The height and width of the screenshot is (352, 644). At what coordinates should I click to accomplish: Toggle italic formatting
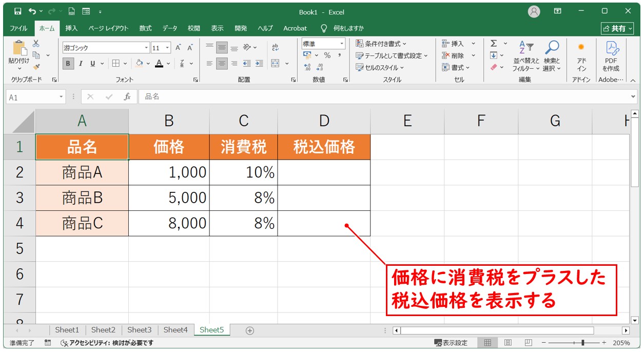[x=81, y=64]
